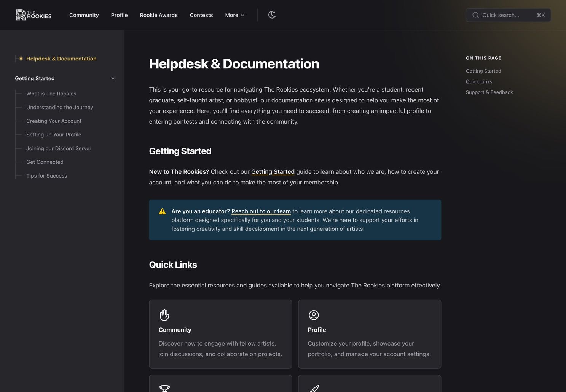
Task: Open Get Connected page
Action: pyautogui.click(x=45, y=162)
